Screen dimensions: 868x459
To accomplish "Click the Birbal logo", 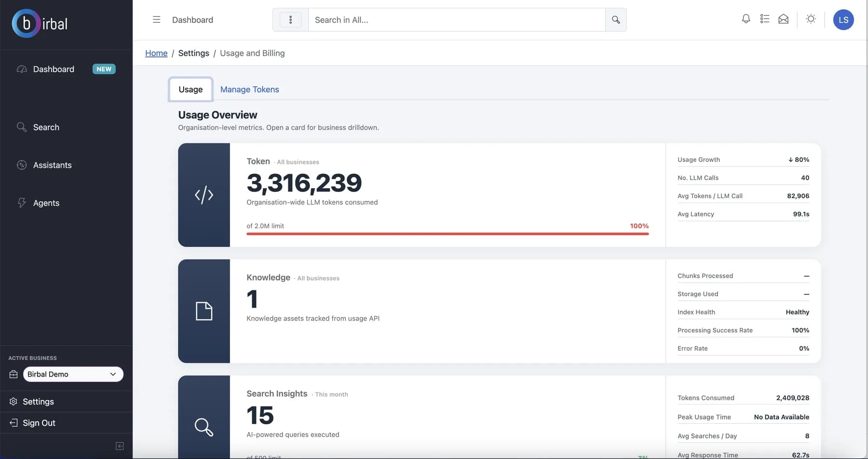I will pos(40,23).
